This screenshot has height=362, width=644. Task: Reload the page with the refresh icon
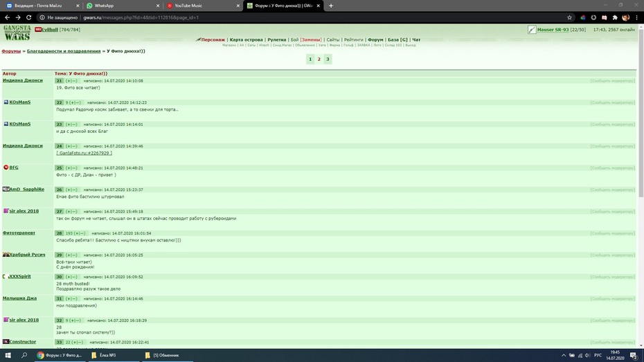pyautogui.click(x=29, y=17)
